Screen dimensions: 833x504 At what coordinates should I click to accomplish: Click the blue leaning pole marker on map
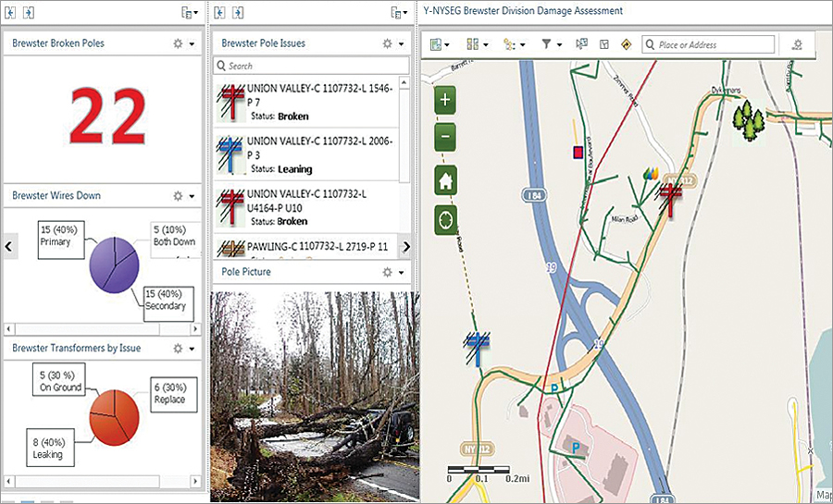[x=477, y=349]
